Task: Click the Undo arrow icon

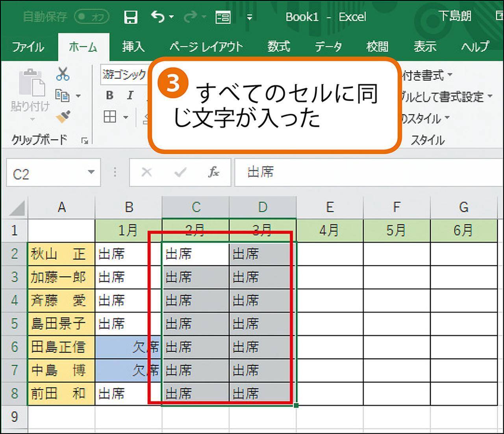Action: pyautogui.click(x=158, y=17)
